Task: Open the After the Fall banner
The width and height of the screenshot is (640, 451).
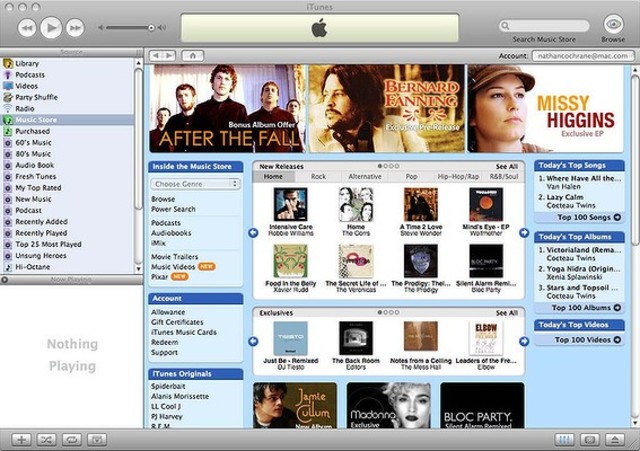Action: point(227,109)
